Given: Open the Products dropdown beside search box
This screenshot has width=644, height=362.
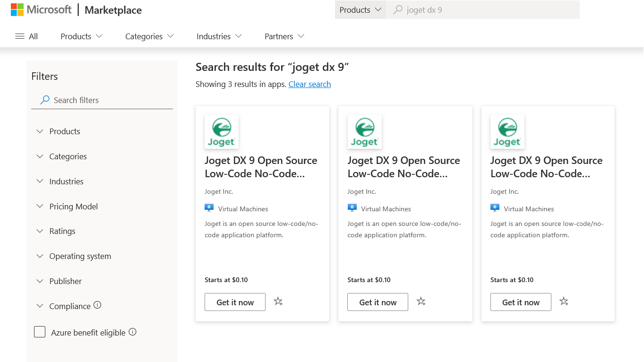Looking at the screenshot, I should click(x=361, y=10).
